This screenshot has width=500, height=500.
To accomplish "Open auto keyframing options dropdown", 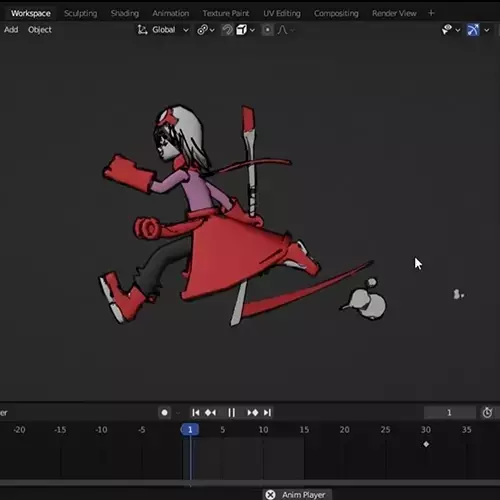I will [178, 413].
